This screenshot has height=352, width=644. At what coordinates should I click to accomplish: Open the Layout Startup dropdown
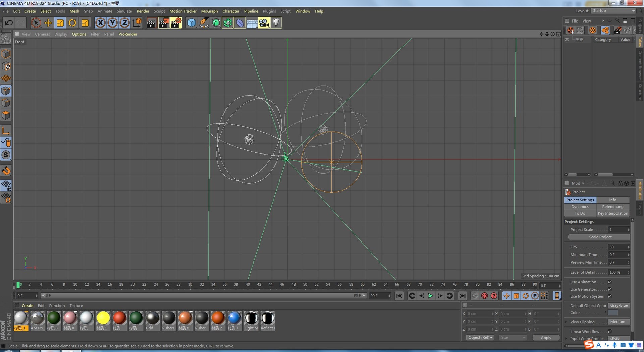pos(613,11)
